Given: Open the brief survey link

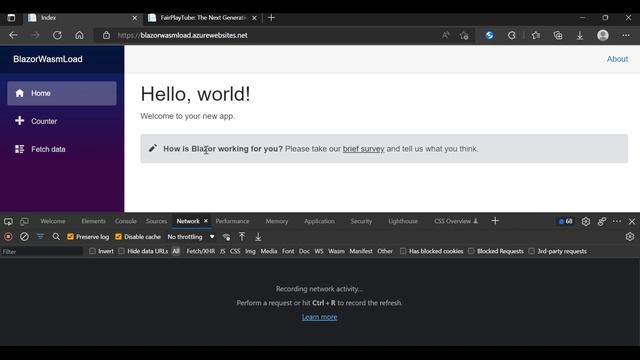Looking at the screenshot, I should click(x=363, y=149).
